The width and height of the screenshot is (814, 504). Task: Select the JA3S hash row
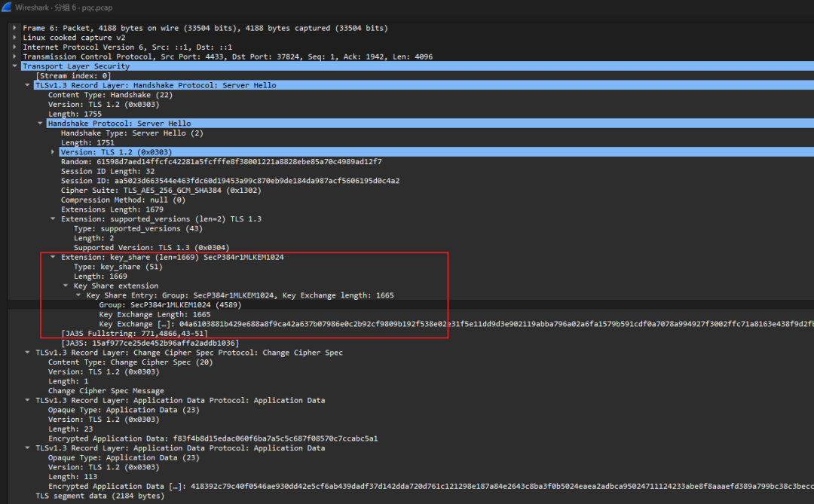pyautogui.click(x=149, y=343)
